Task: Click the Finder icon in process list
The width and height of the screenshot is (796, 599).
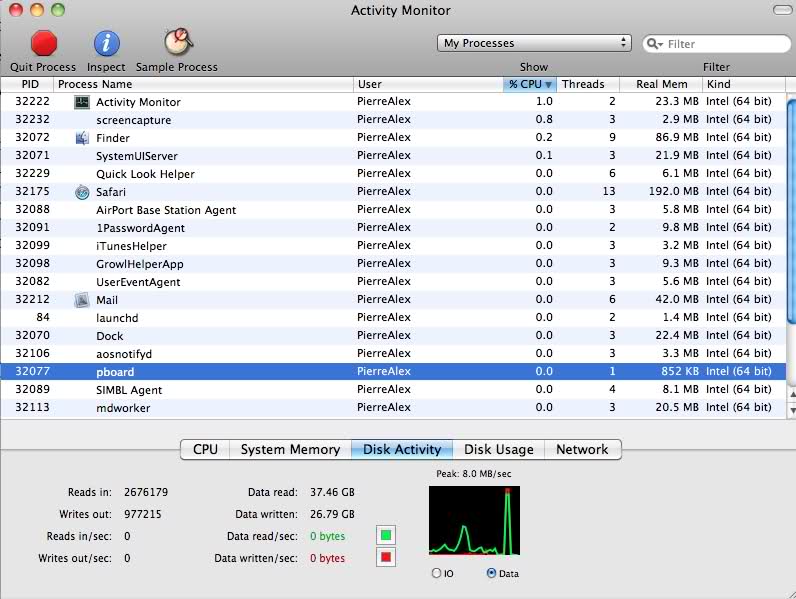Action: 82,138
